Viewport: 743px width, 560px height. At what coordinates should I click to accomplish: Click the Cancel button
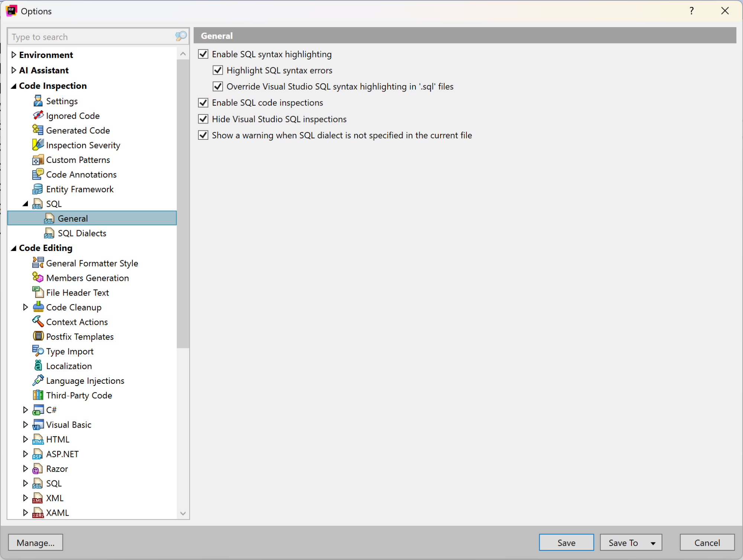[x=707, y=543]
